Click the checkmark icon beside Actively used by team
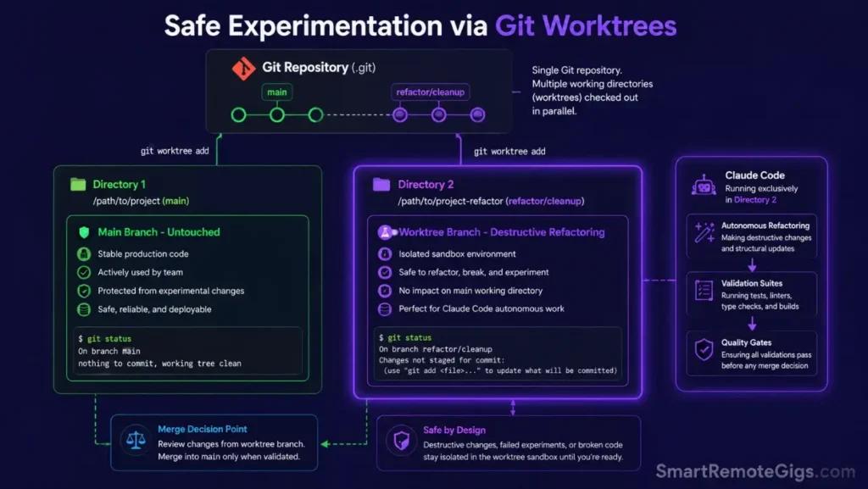Image resolution: width=868 pixels, height=489 pixels. pyautogui.click(x=84, y=272)
